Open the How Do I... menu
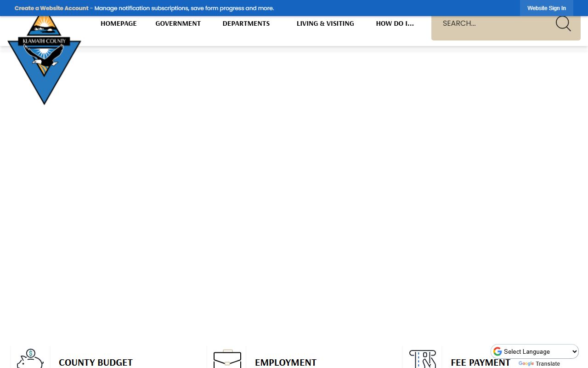This screenshot has height=368, width=588. (x=395, y=23)
